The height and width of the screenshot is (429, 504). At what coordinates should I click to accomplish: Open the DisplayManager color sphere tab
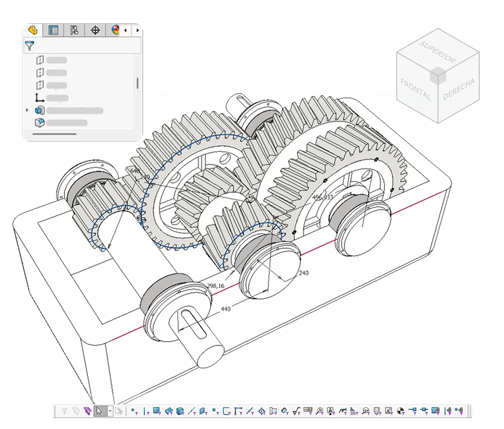115,30
